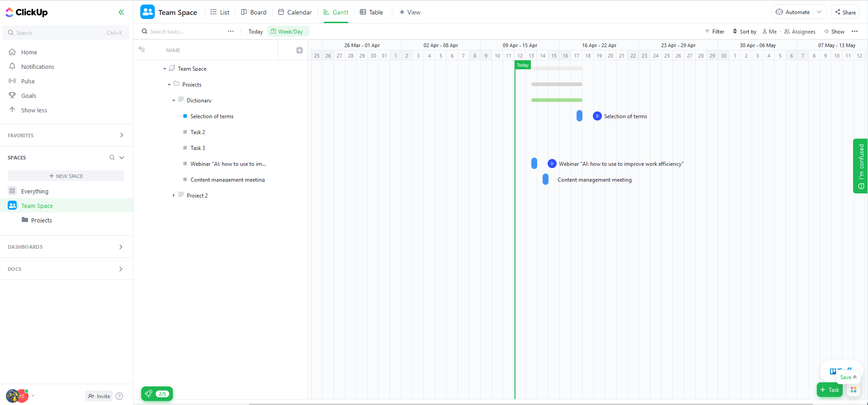Collapse the sidebar with double-chevron icon

(x=121, y=12)
